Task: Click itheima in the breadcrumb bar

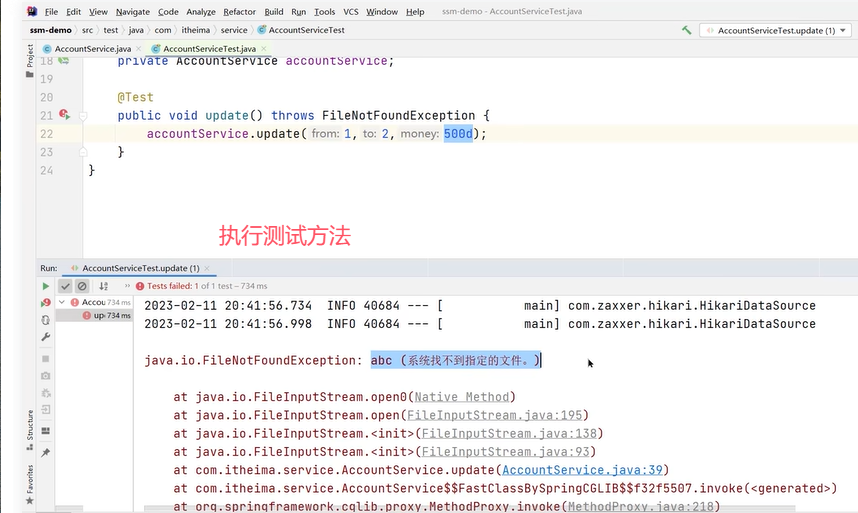Action: tap(195, 30)
